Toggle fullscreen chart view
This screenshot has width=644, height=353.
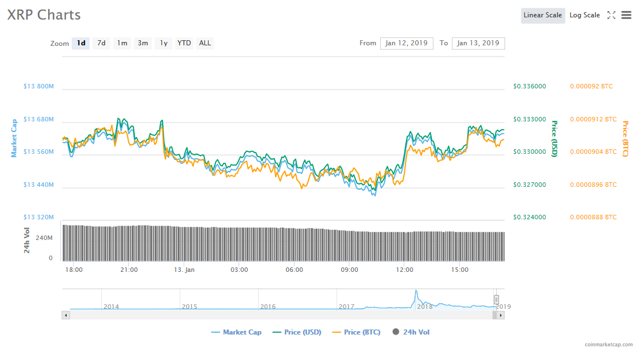(611, 15)
